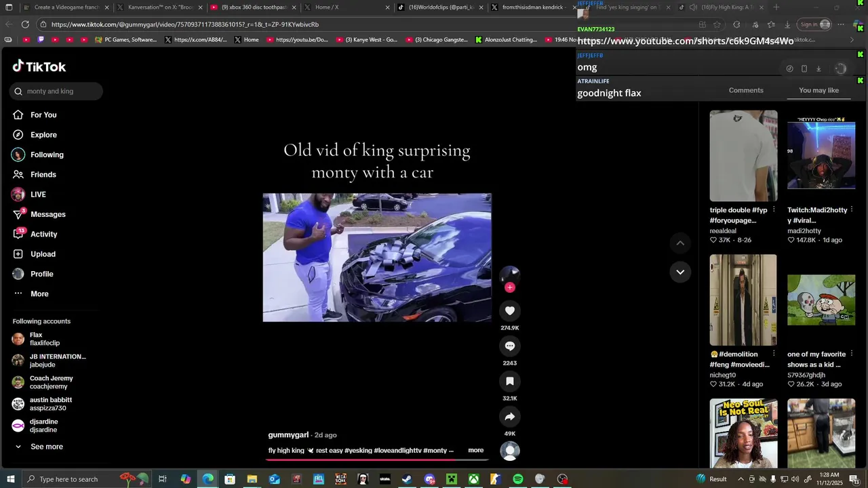Open the creator's avatar above follow button
This screenshot has height=488, width=868.
(510, 274)
